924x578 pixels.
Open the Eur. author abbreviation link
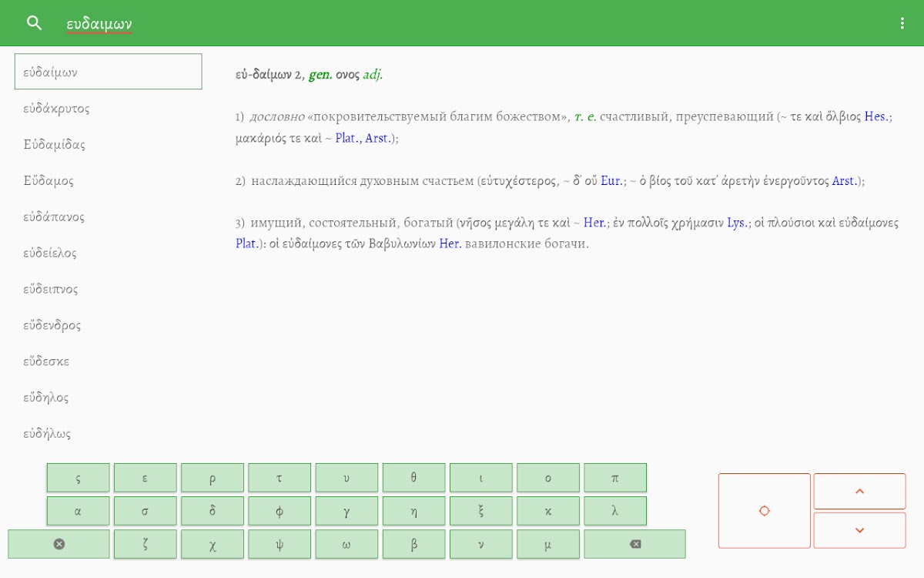tap(611, 181)
